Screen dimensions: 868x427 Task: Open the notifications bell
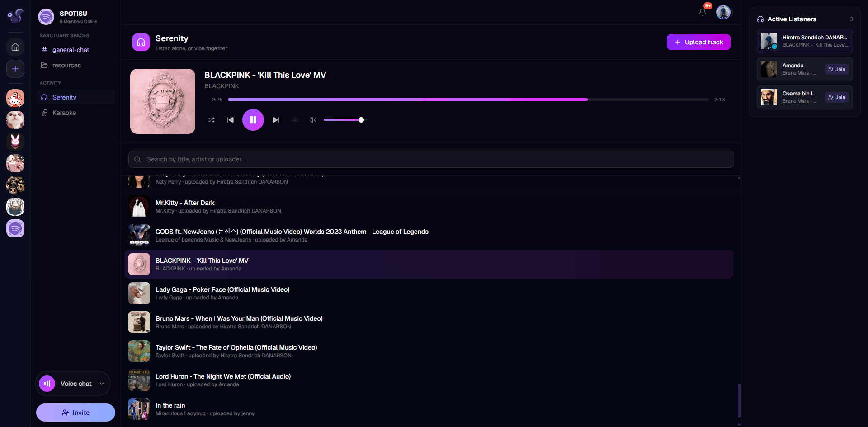pyautogui.click(x=703, y=12)
